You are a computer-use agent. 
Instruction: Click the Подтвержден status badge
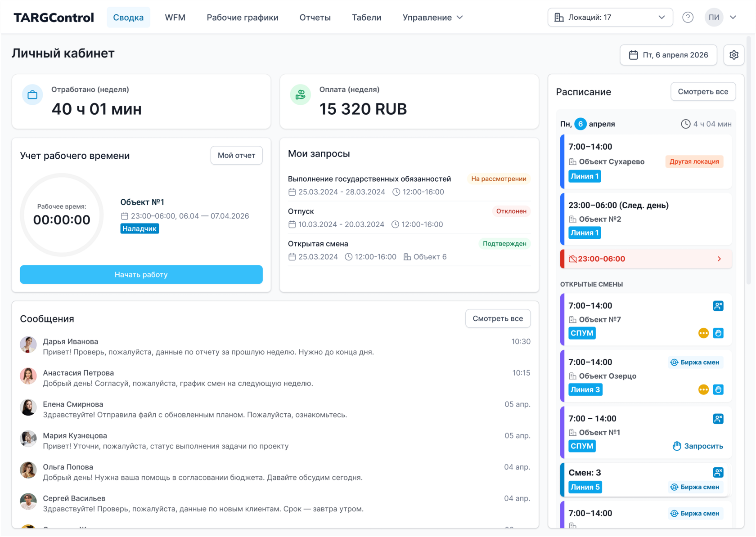pyautogui.click(x=504, y=244)
